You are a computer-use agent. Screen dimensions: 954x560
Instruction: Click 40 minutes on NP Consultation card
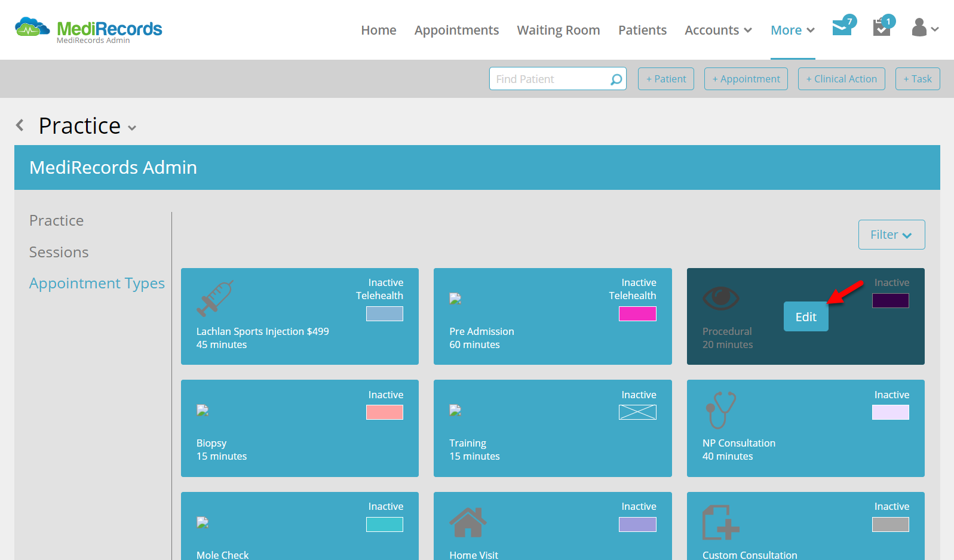pyautogui.click(x=728, y=456)
